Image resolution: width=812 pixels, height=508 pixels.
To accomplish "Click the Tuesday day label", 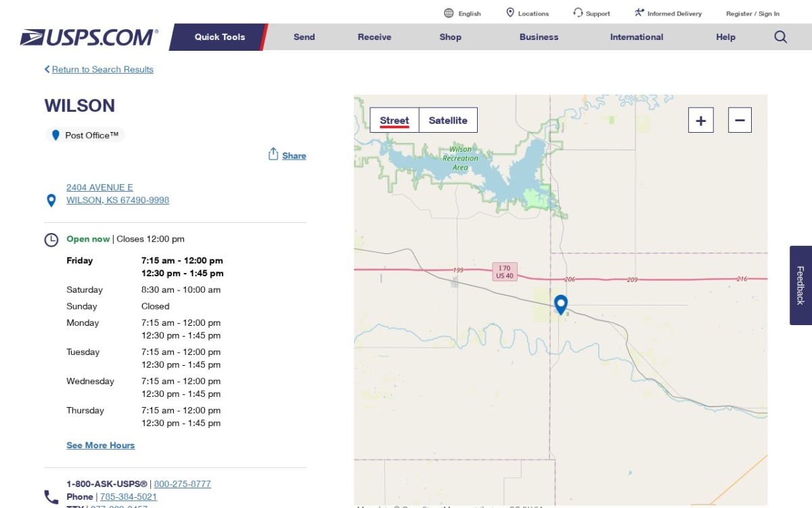I will point(83,352).
